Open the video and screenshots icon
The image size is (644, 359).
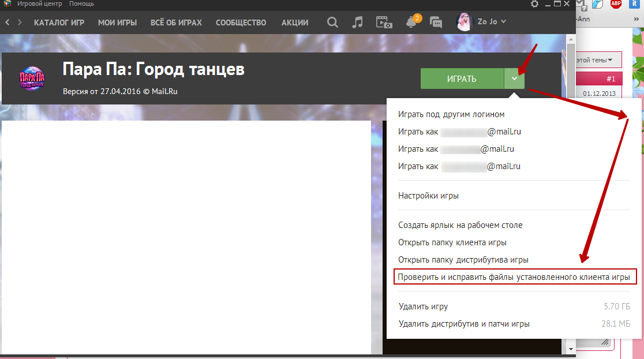pos(384,23)
